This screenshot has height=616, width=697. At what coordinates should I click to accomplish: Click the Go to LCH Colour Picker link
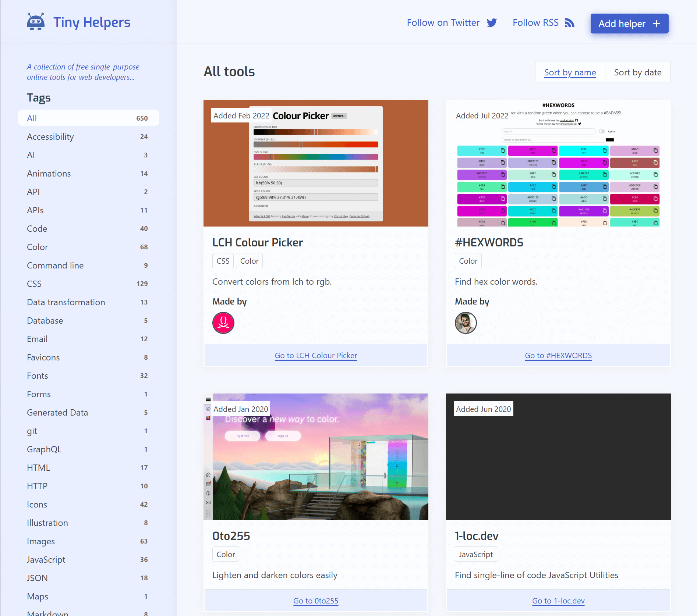(x=316, y=356)
